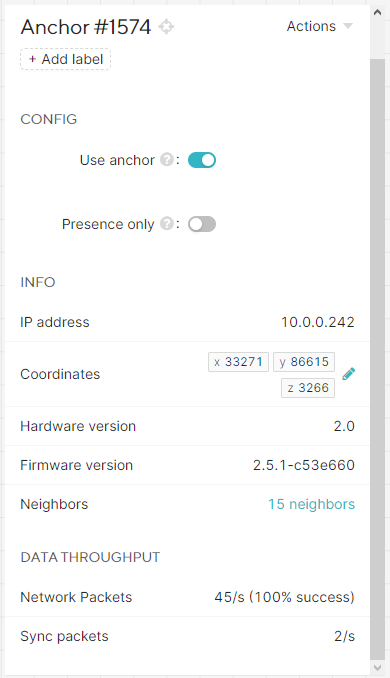Open help icon next to Use anchor
This screenshot has height=678, width=390.
[166, 160]
